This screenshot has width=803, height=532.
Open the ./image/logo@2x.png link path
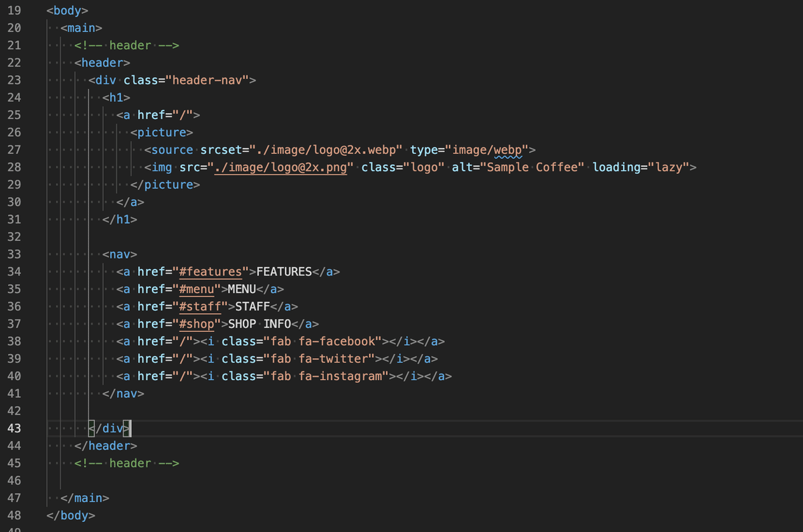click(x=280, y=167)
